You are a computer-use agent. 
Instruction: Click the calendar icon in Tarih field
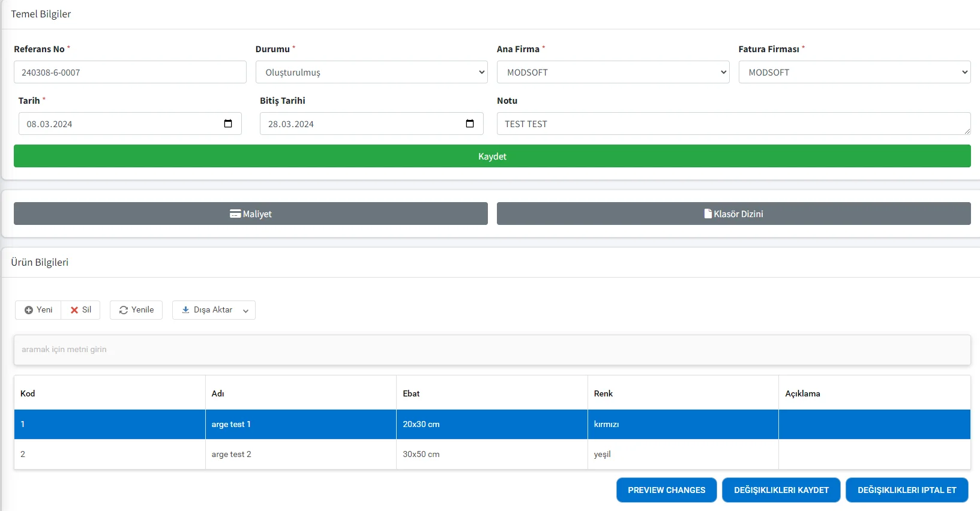[x=228, y=124]
